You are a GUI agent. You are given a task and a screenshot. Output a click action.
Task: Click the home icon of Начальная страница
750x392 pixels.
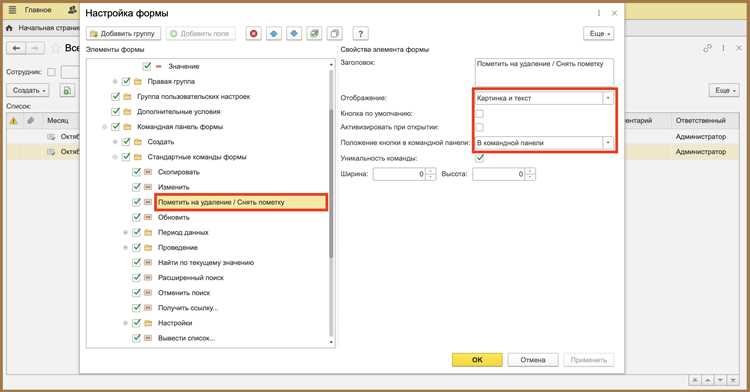coord(9,28)
